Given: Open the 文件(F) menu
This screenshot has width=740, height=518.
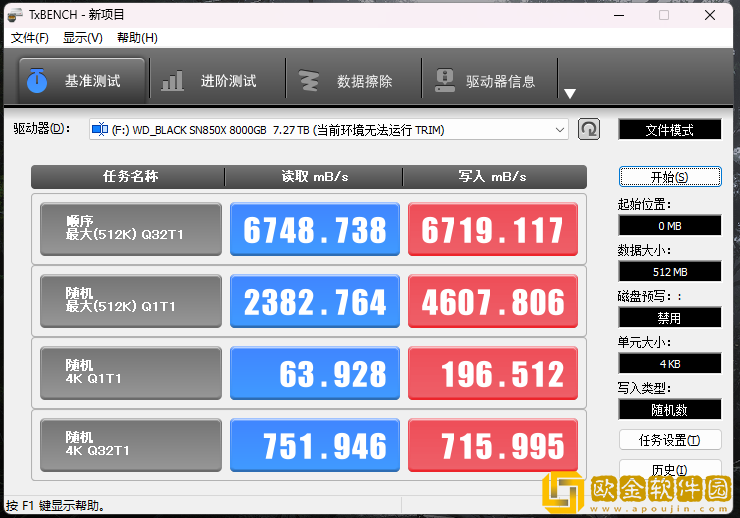Looking at the screenshot, I should tap(30, 38).
